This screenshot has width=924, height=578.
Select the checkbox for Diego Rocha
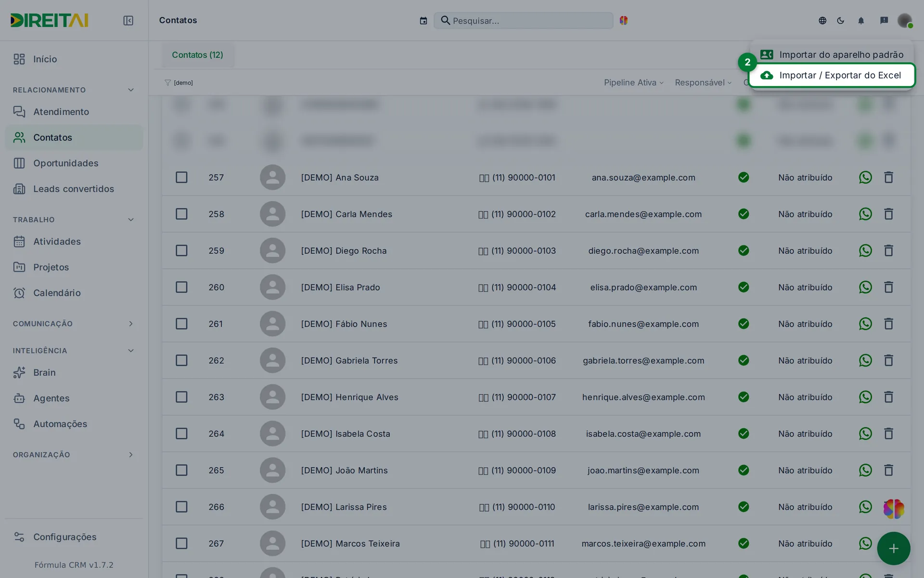(181, 250)
